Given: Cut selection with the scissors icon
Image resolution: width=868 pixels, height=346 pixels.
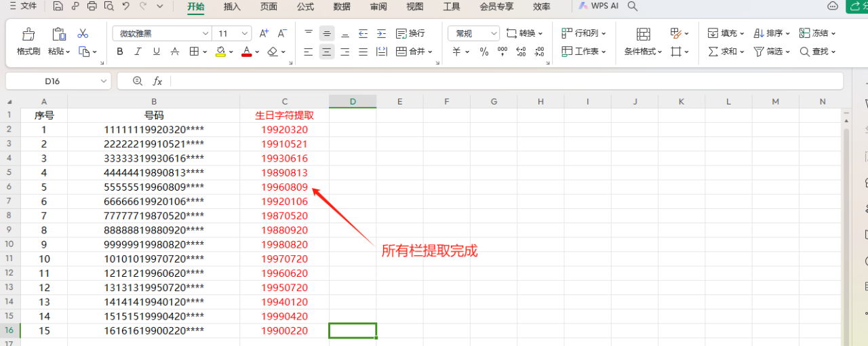Looking at the screenshot, I should tap(83, 33).
